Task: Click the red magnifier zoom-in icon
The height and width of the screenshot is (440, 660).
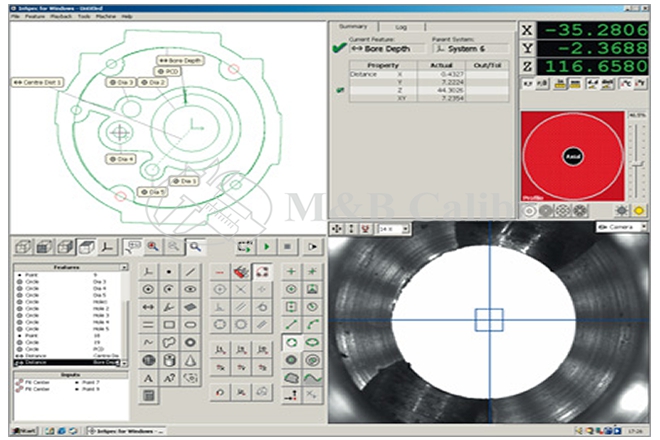Action: (x=154, y=246)
